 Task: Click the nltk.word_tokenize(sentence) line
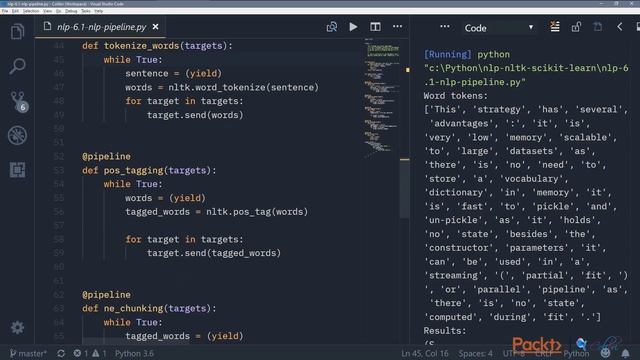point(222,87)
